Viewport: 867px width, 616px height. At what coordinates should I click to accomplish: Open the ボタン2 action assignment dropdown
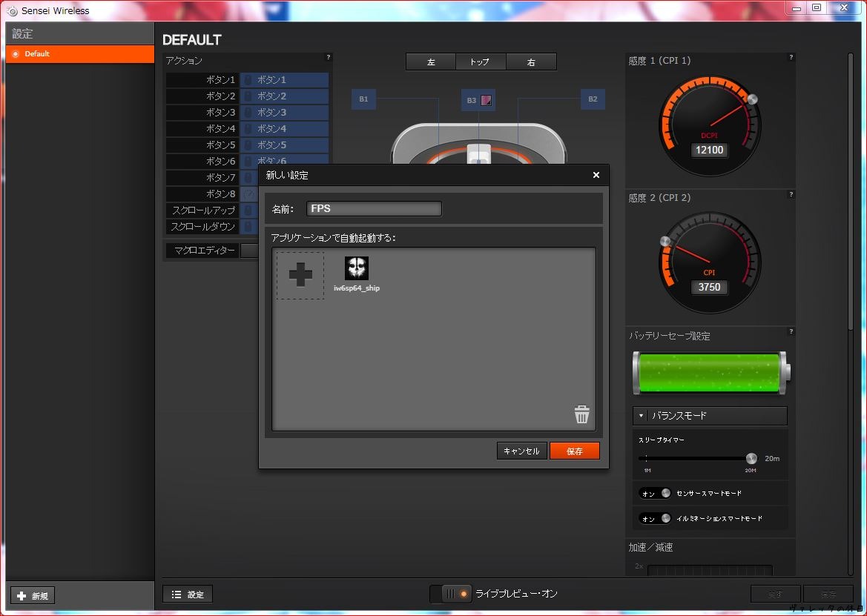click(284, 96)
